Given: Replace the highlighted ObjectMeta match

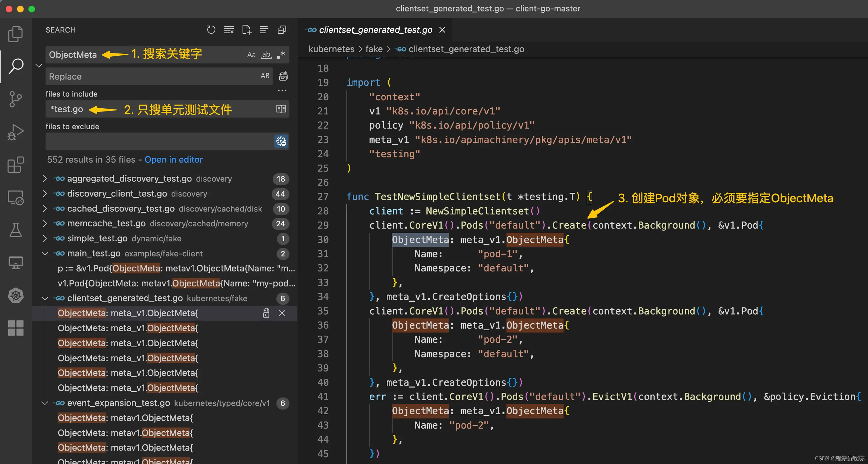Looking at the screenshot, I should click(x=266, y=313).
